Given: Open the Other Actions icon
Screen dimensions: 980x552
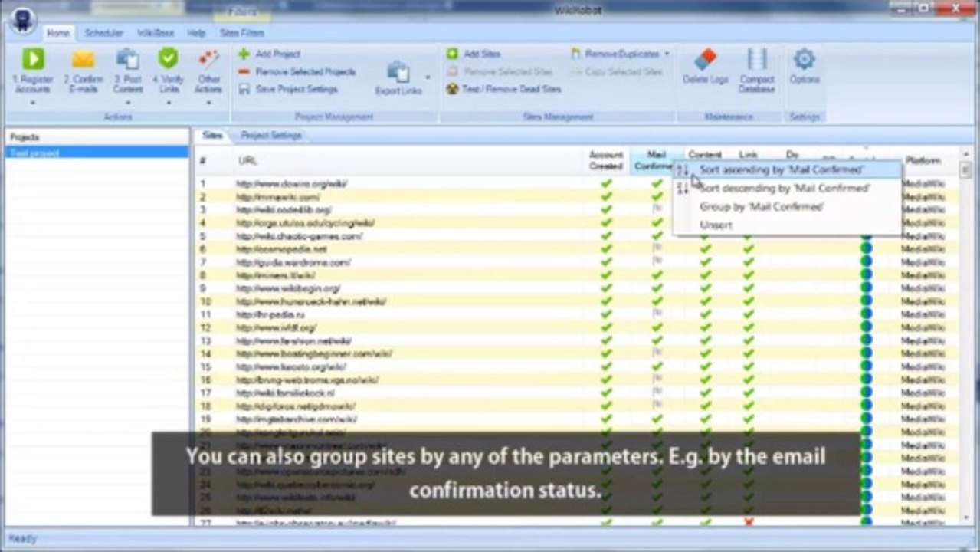Looking at the screenshot, I should (x=208, y=59).
